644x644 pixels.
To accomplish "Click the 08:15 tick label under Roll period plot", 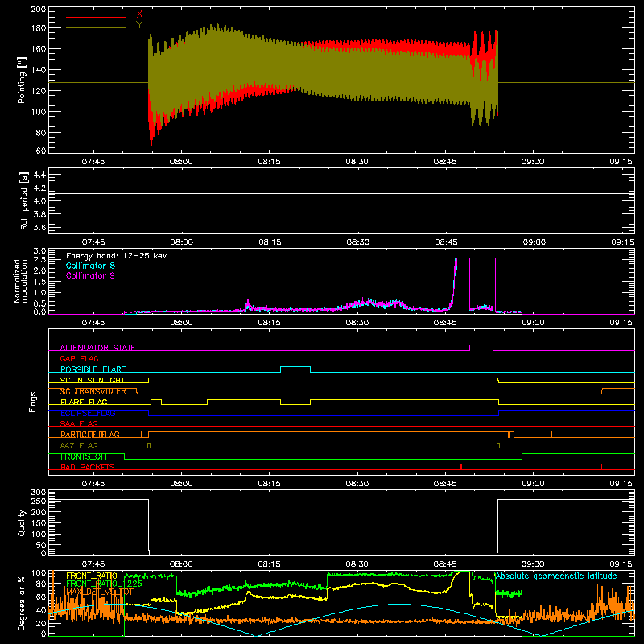I will pos(270,242).
